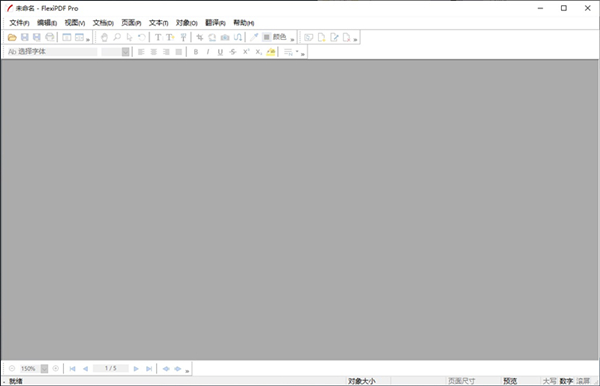600x386 pixels.
Task: Expand the navigation toolbar overflow chevron
Action: click(x=187, y=371)
